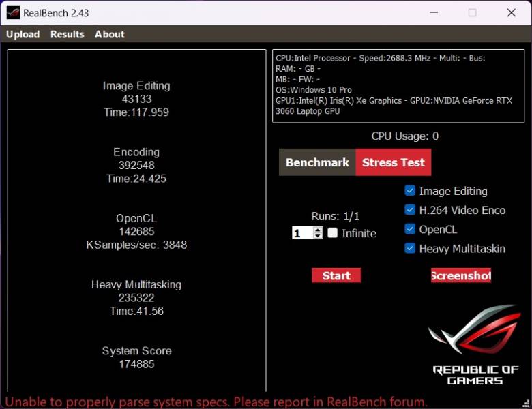Click the CPU:Intel Processor spec line
The width and height of the screenshot is (532, 409).
pyautogui.click(x=381, y=58)
